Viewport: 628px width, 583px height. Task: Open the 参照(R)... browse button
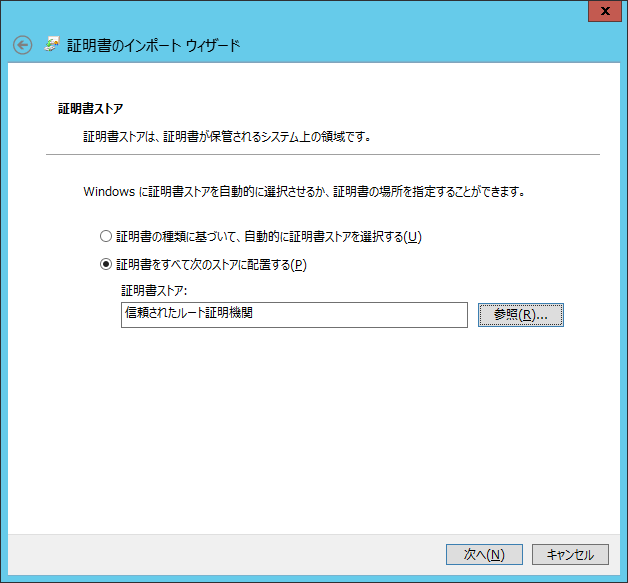pos(521,315)
